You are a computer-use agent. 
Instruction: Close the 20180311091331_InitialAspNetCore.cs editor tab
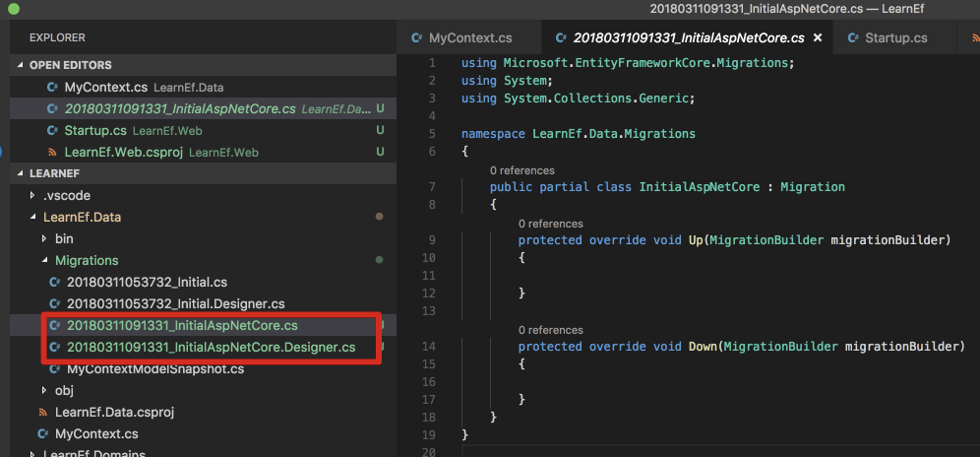[817, 38]
